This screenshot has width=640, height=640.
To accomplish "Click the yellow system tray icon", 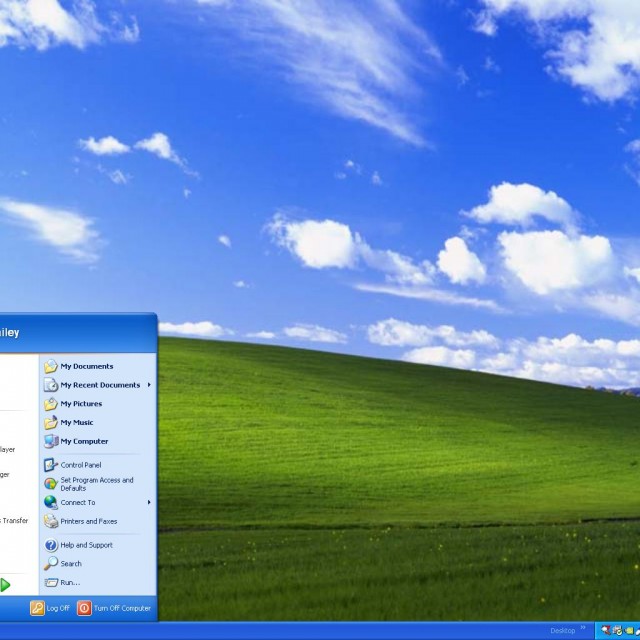I will click(x=627, y=631).
